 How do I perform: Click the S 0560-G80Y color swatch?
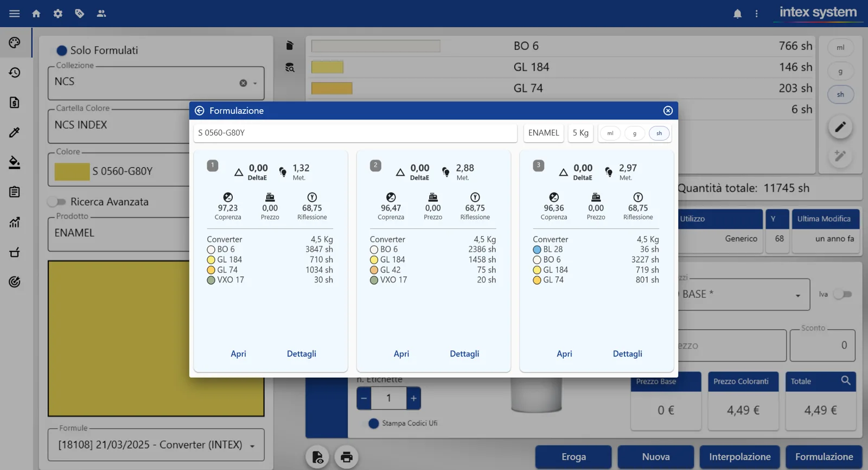[x=72, y=172]
